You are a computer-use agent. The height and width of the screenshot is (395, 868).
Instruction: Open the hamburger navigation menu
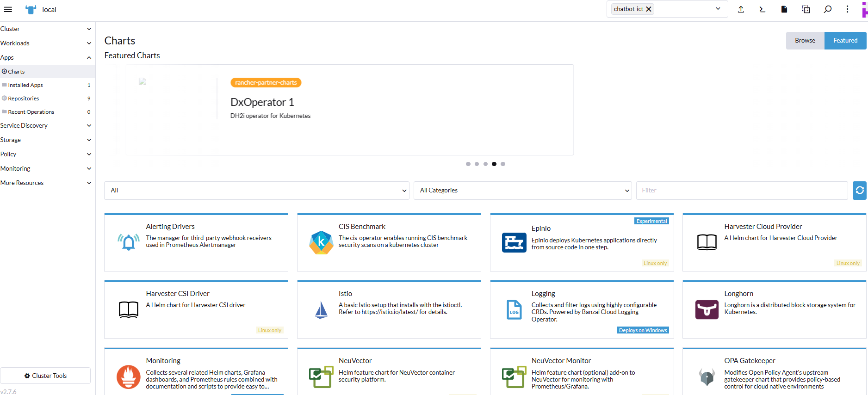click(8, 9)
